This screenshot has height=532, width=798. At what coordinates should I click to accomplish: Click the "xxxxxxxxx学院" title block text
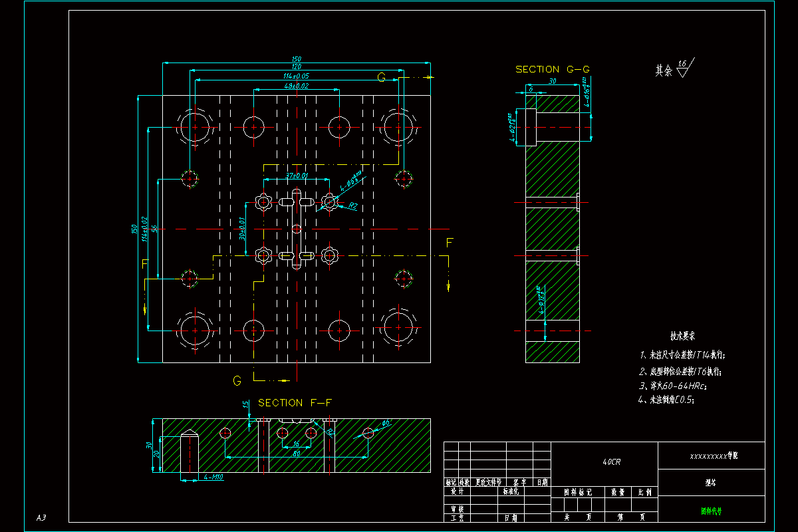[x=714, y=457]
